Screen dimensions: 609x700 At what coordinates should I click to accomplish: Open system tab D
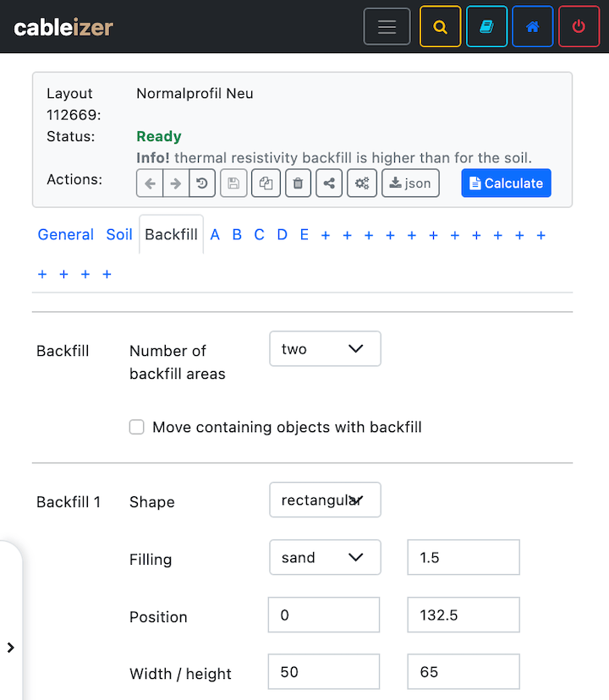pyautogui.click(x=282, y=234)
